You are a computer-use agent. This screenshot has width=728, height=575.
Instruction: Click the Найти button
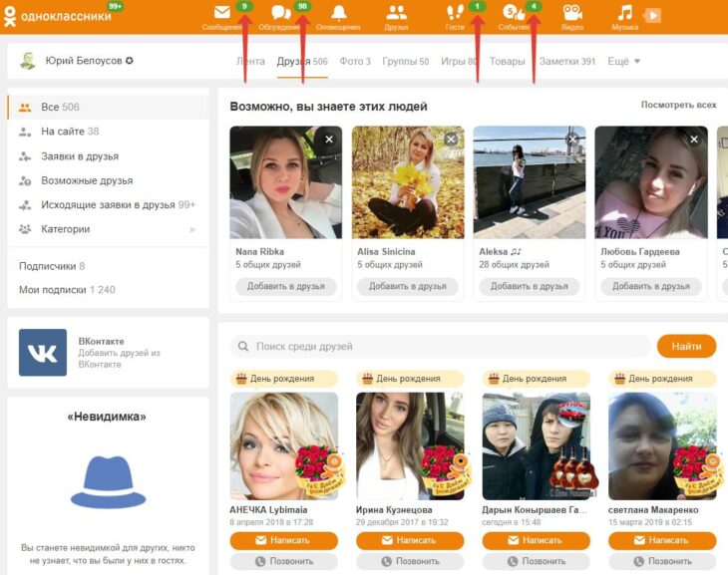[x=687, y=346]
